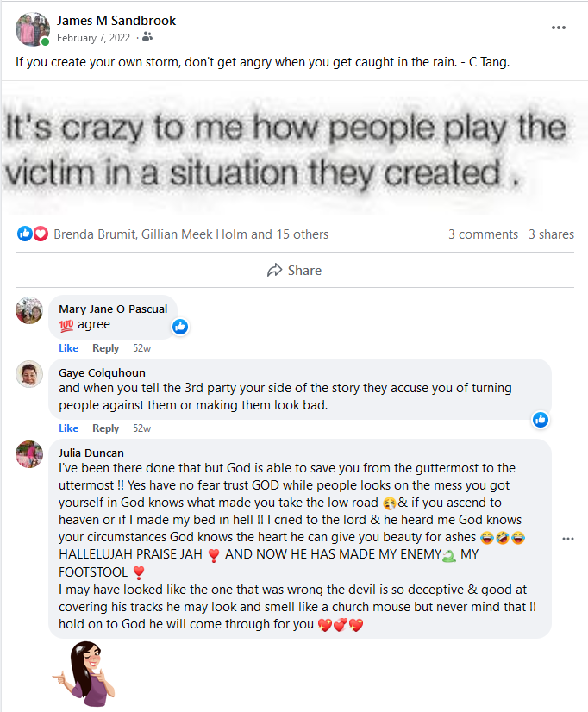Image resolution: width=588 pixels, height=712 pixels.
Task: Click James M Sandbrook's profile picture
Action: (32, 29)
